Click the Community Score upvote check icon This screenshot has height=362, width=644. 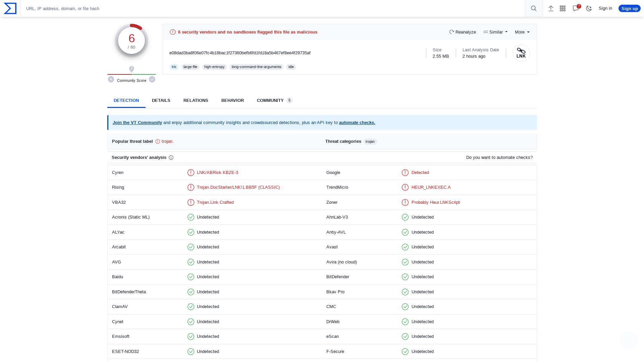(x=152, y=79)
